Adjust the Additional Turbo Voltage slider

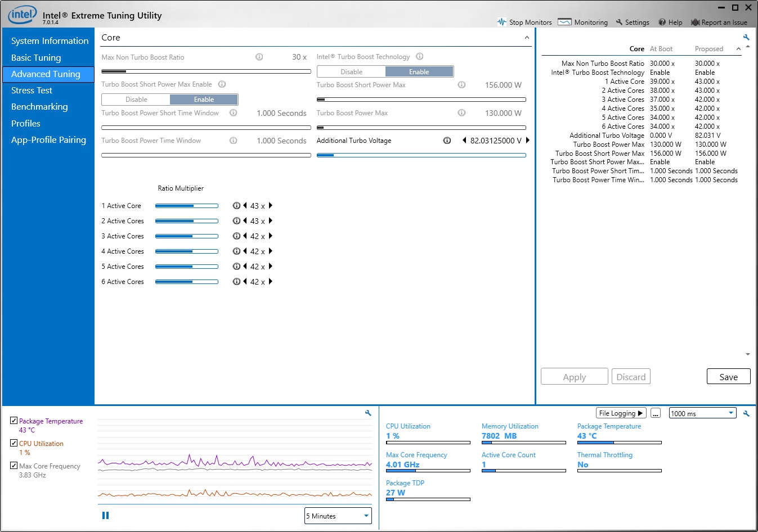421,155
